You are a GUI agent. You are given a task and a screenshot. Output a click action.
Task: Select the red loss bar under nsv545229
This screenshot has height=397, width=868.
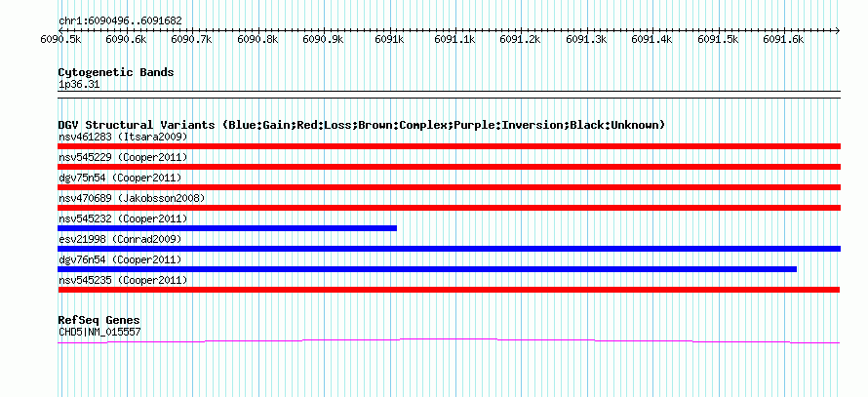[x=449, y=167]
